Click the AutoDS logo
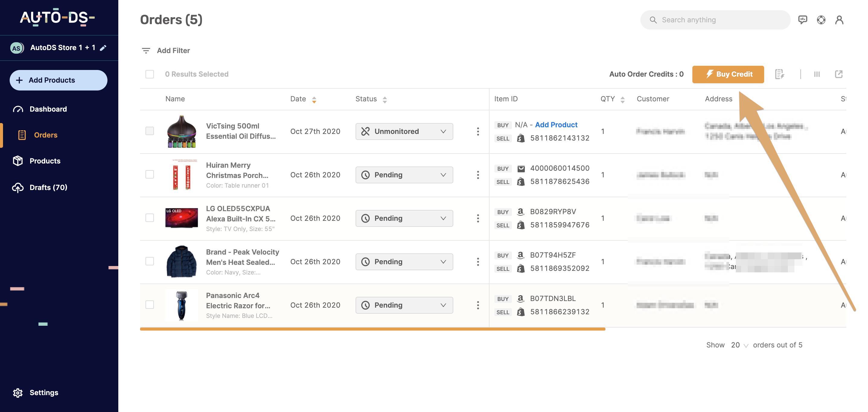This screenshot has height=412, width=868. click(x=57, y=17)
